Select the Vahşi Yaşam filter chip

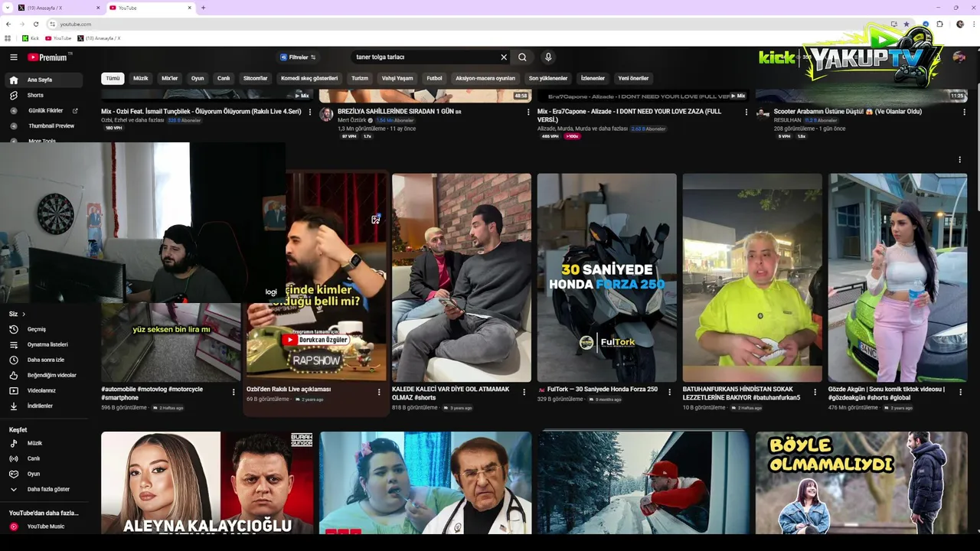coord(397,78)
